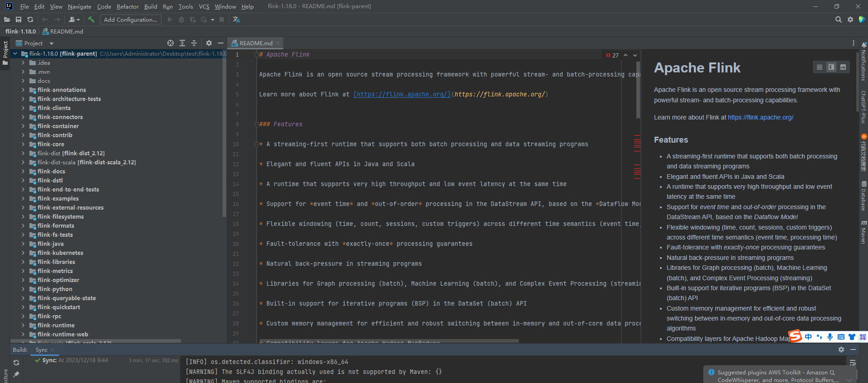The height and width of the screenshot is (383, 868).
Task: Open Search Everywhere magnifier icon
Action: coord(838,19)
